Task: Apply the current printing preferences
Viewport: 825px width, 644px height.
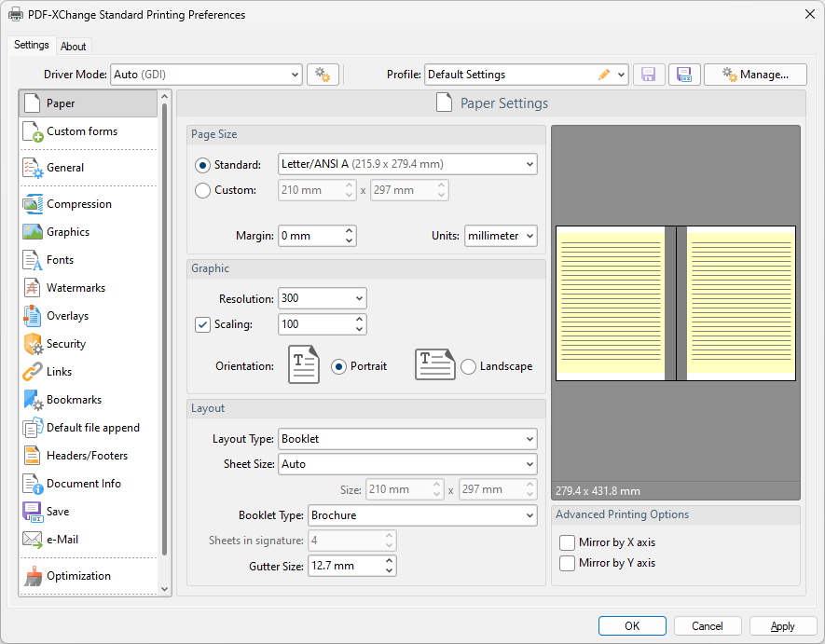Action: click(x=783, y=625)
